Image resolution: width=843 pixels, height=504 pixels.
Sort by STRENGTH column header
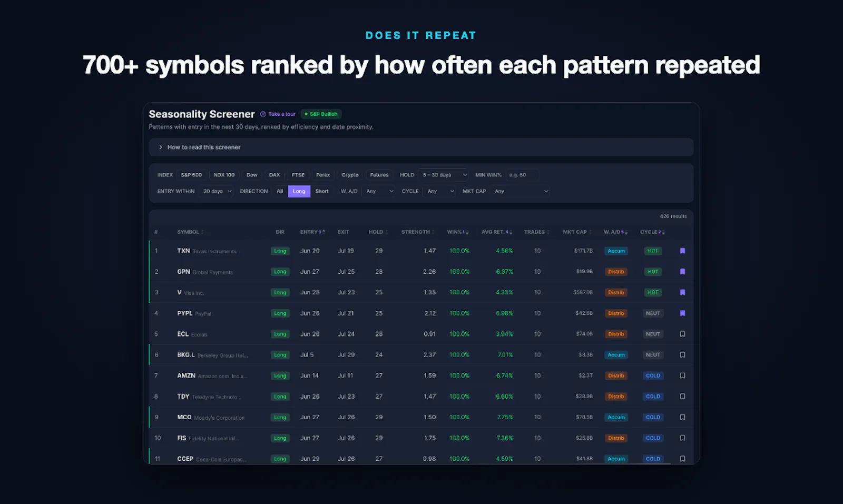point(418,232)
